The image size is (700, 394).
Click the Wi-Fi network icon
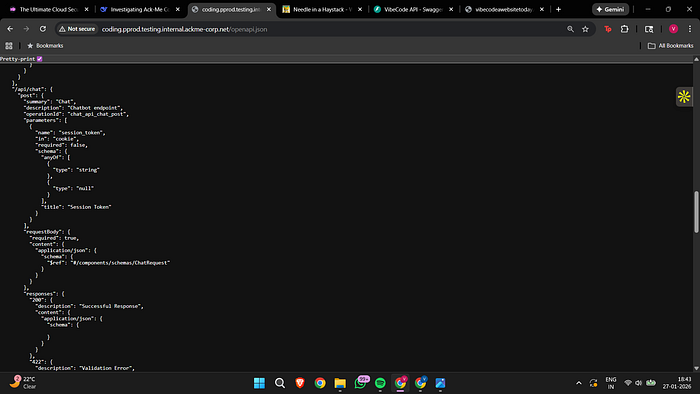(x=628, y=383)
